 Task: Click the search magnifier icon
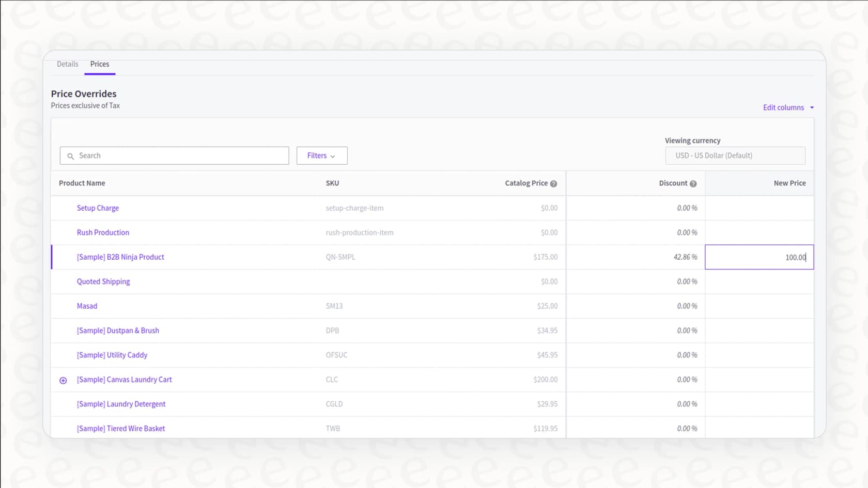click(x=71, y=156)
